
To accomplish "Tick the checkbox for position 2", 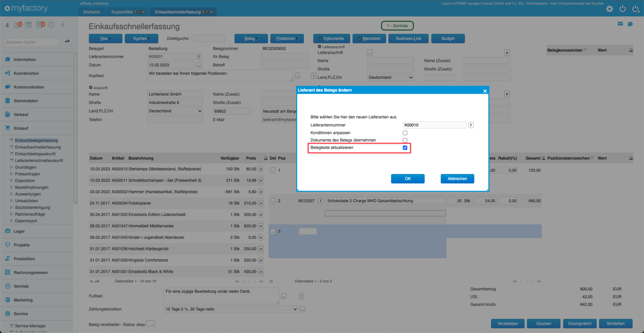I will click(x=273, y=201).
